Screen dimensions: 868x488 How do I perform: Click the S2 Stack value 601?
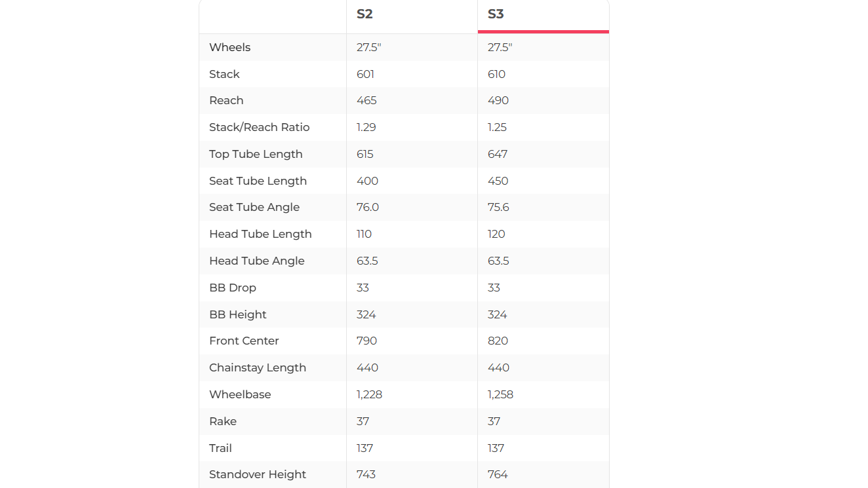click(365, 74)
